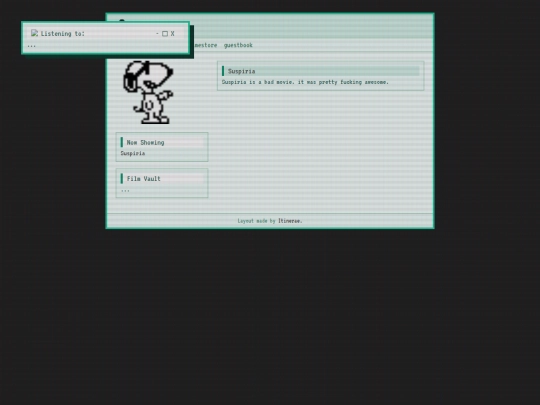Minimize the 'Listening to:' popup window
This screenshot has height=405, width=540.
pyautogui.click(x=157, y=33)
